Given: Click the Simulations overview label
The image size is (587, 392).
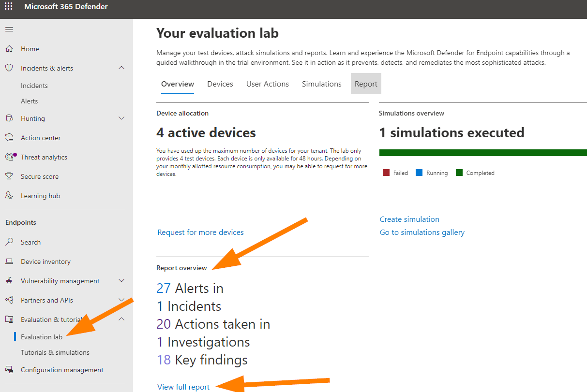Looking at the screenshot, I should pos(411,113).
